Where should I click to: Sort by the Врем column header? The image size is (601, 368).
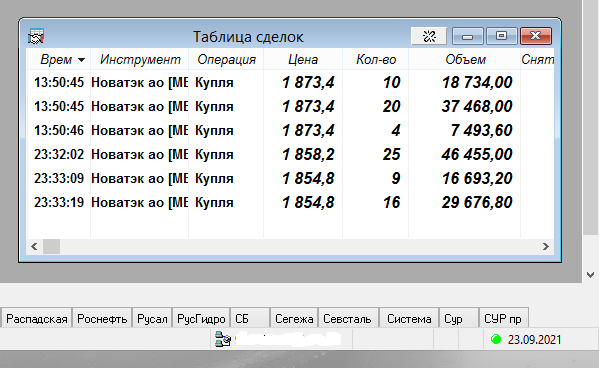tap(58, 59)
